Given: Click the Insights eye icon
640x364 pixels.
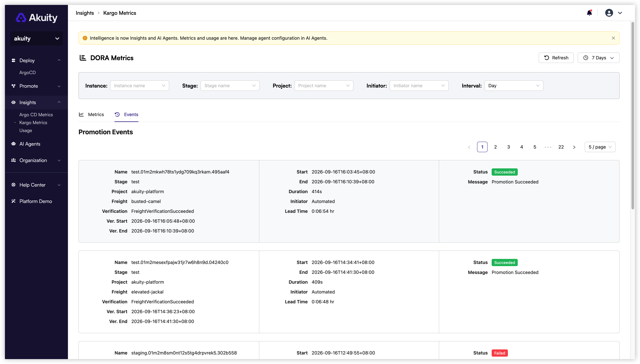Looking at the screenshot, I should pos(13,102).
